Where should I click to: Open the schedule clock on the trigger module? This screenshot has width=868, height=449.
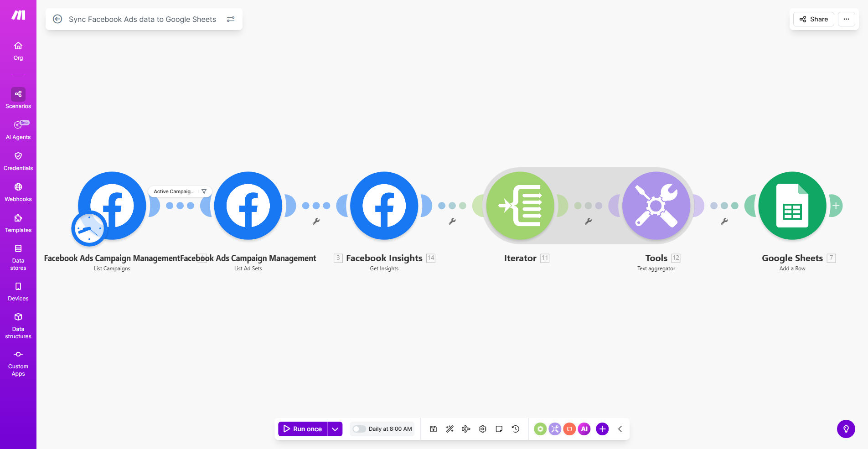coord(89,228)
